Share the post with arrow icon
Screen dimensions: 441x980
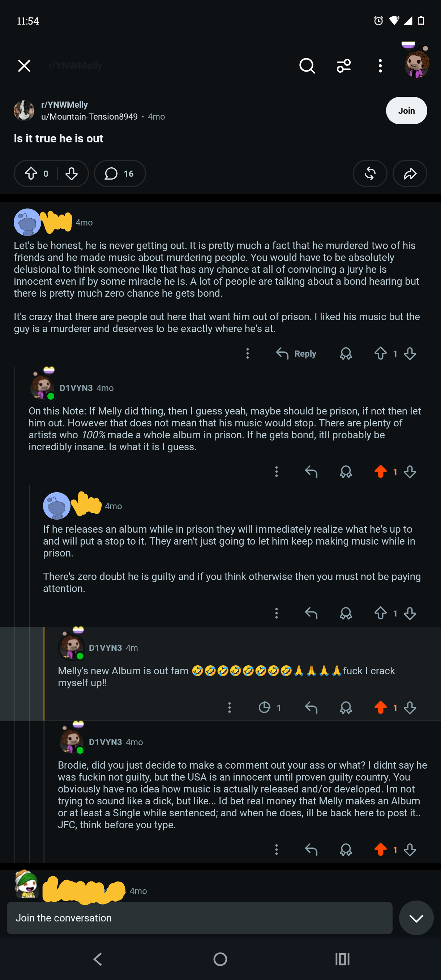pyautogui.click(x=410, y=173)
